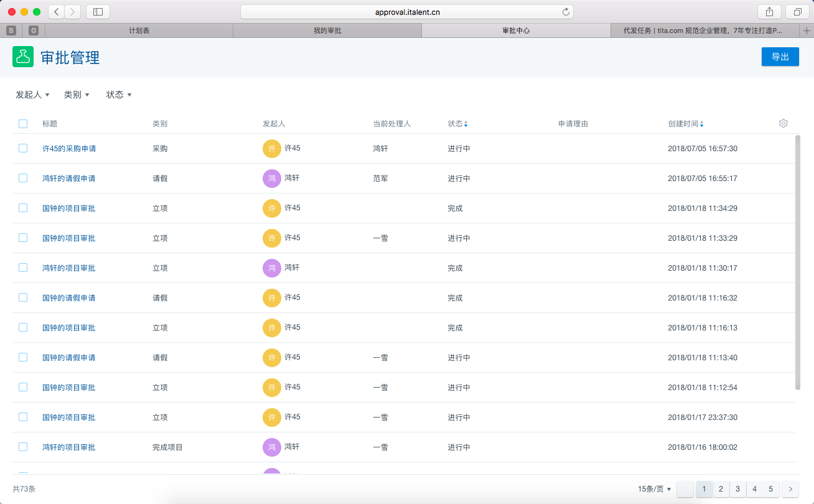Open the pinned B tab
This screenshot has height=504, width=814.
click(11, 30)
